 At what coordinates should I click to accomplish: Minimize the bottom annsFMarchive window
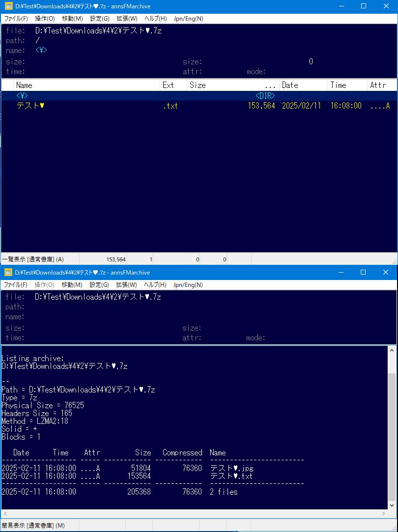click(x=341, y=272)
